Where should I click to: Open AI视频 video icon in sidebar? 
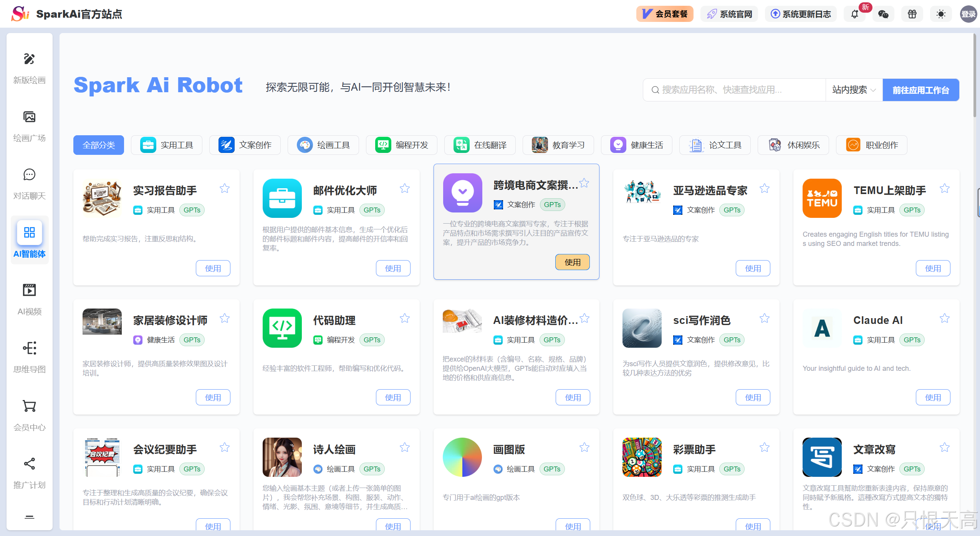point(29,290)
